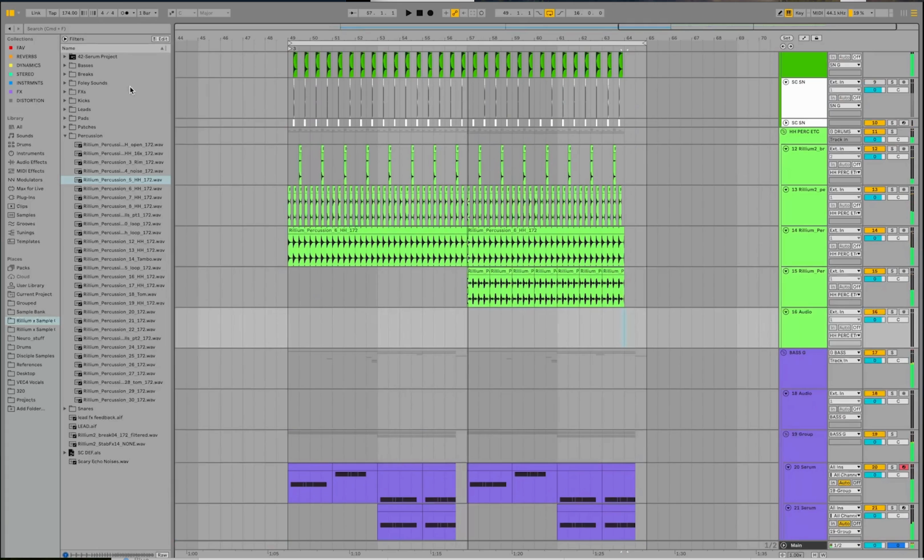Click the Stop button in transport
Screen dimensions: 924x560
pyautogui.click(x=420, y=13)
